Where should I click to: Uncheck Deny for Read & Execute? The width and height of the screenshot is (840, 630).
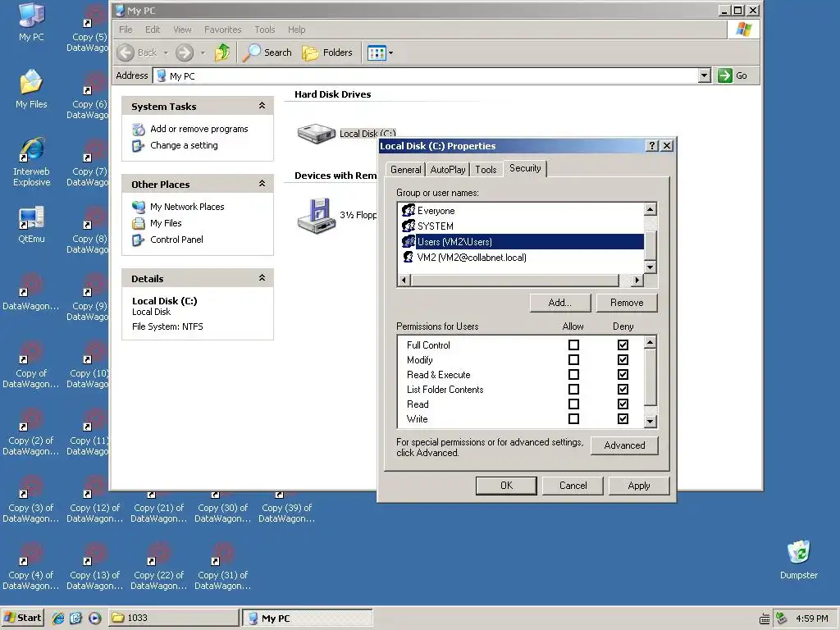pyautogui.click(x=623, y=374)
